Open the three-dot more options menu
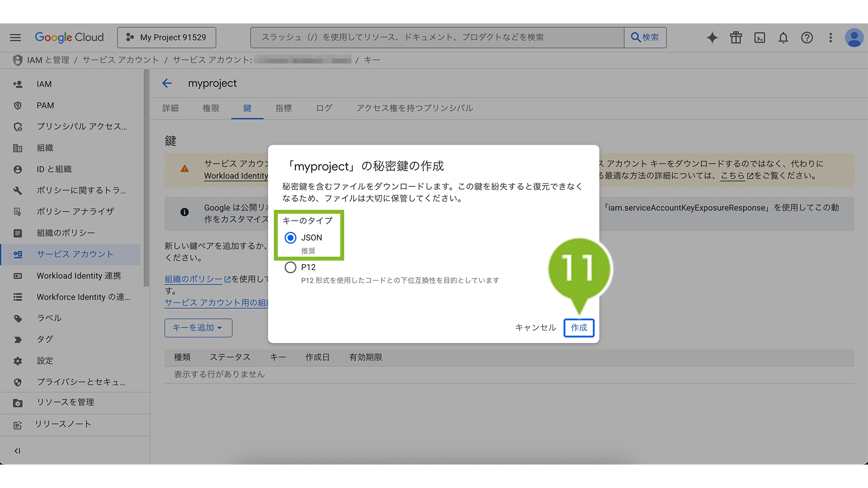This screenshot has width=868, height=488. [830, 38]
